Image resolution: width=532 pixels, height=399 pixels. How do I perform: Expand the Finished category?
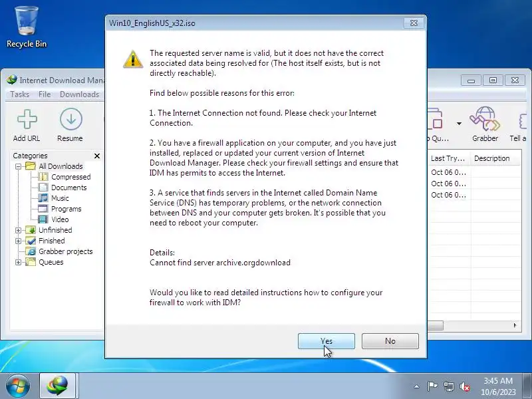tap(19, 241)
